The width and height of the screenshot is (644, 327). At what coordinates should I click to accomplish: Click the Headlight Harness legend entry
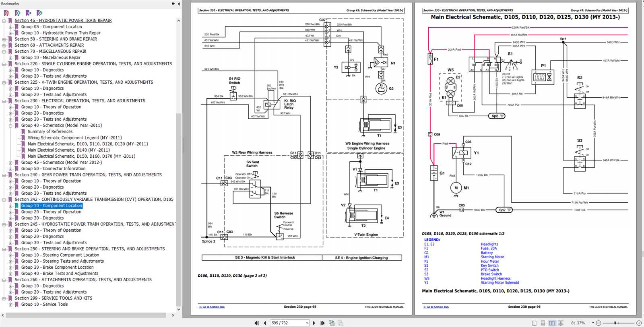point(495,278)
